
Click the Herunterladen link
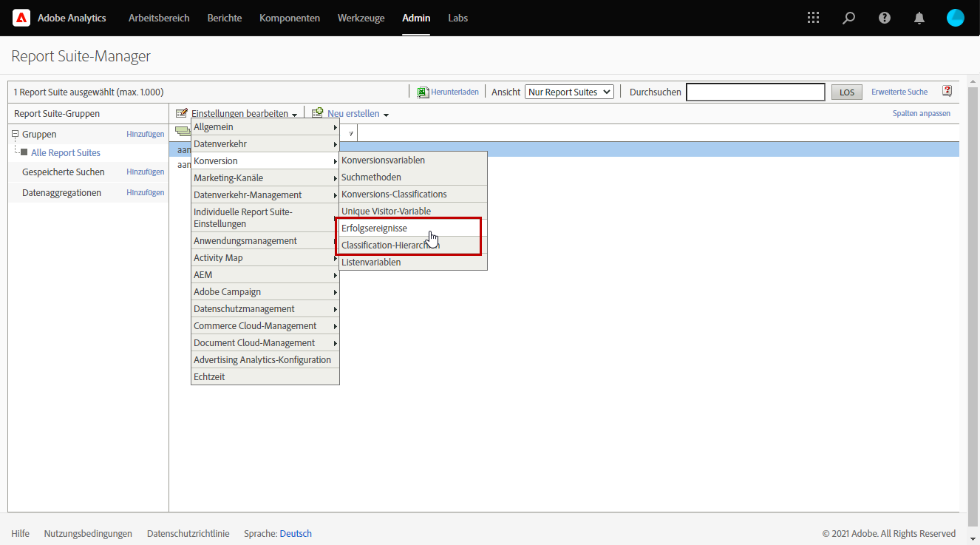point(455,92)
